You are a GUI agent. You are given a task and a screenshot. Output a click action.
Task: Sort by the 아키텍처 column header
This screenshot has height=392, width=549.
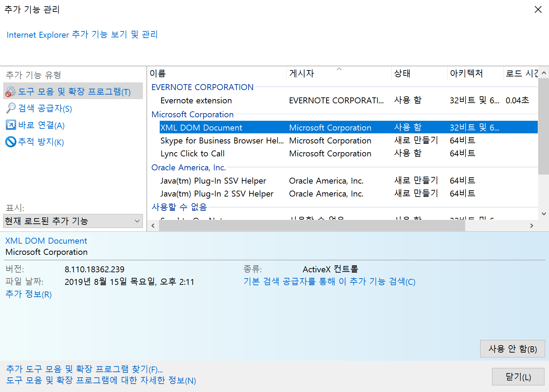(x=475, y=73)
